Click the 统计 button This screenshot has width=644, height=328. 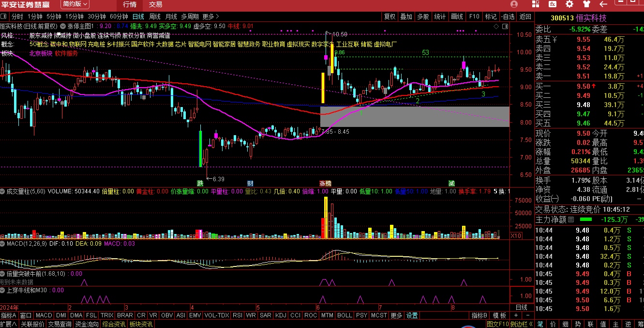tap(440, 16)
